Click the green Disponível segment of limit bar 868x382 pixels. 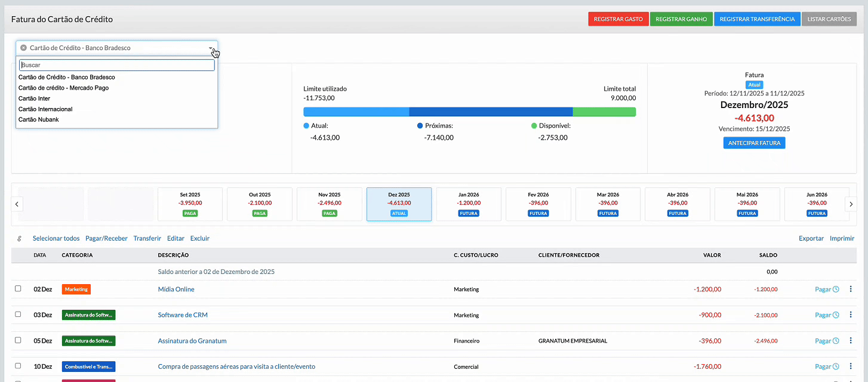point(604,112)
